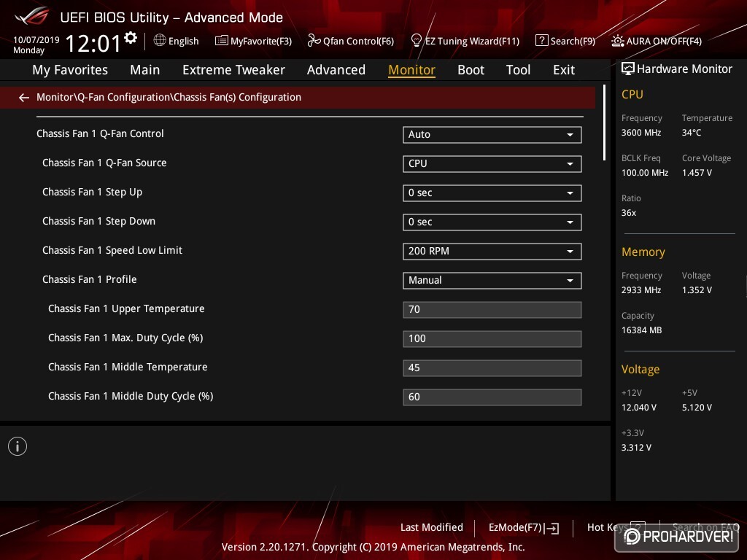Open MyFavorite(F3)
747x560 pixels.
253,41
